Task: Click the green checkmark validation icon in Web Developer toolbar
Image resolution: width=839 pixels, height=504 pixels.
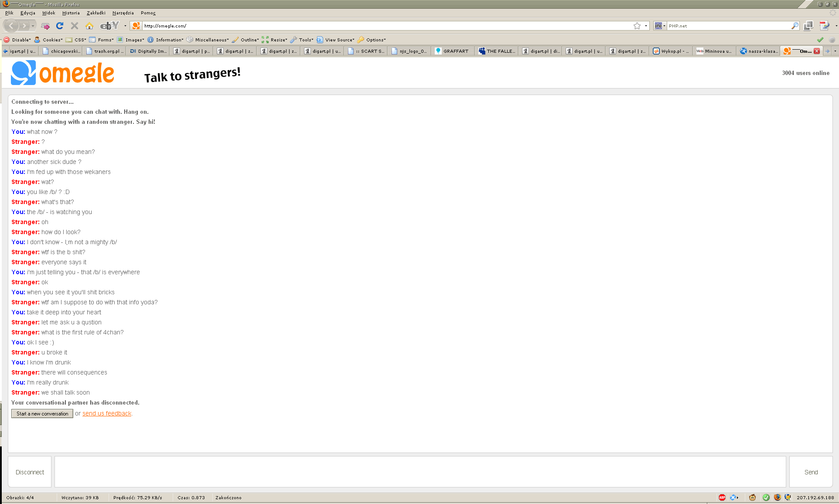Action: click(820, 40)
